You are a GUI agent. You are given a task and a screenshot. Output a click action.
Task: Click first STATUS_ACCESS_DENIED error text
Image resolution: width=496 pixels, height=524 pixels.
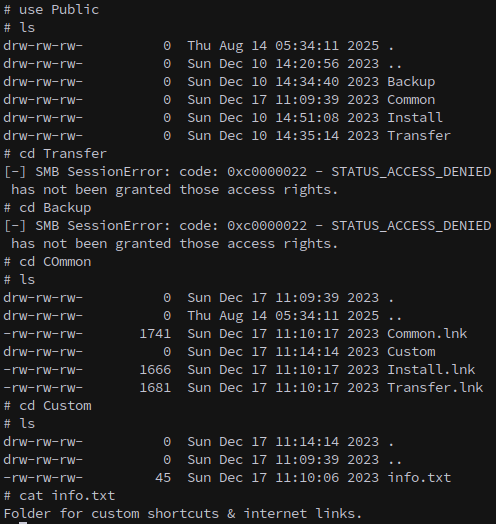click(x=411, y=172)
